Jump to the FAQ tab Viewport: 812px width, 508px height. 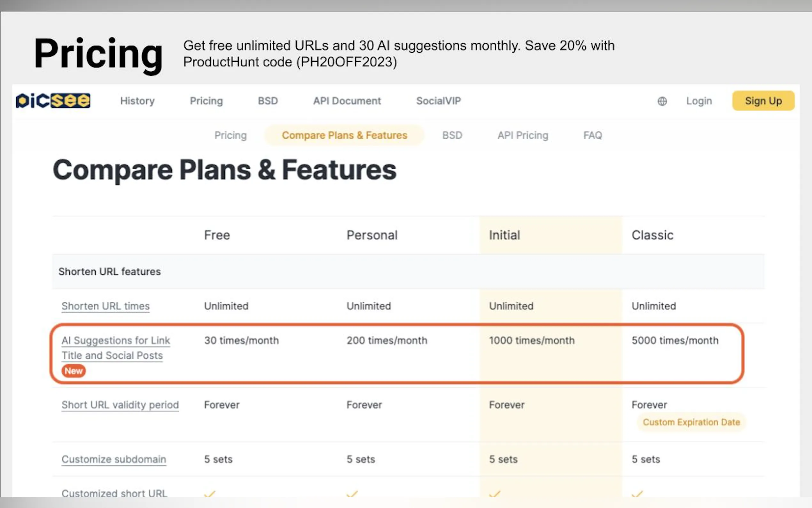coord(592,135)
